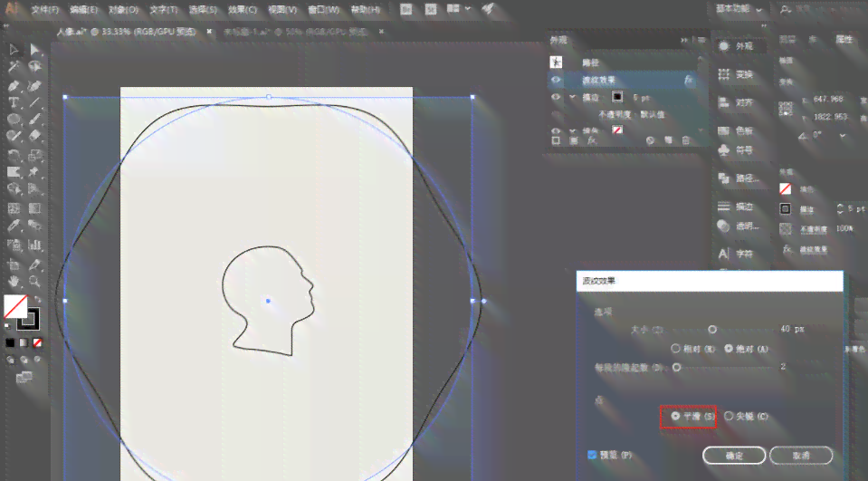Adjust stroke weight stepper in Properties
The image size is (868, 481).
tap(840, 209)
